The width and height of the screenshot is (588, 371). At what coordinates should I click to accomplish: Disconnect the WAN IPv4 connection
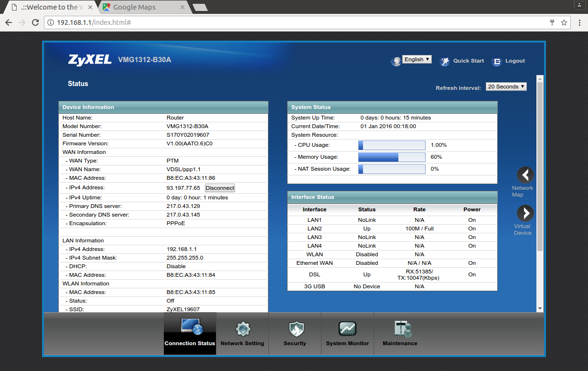point(220,188)
